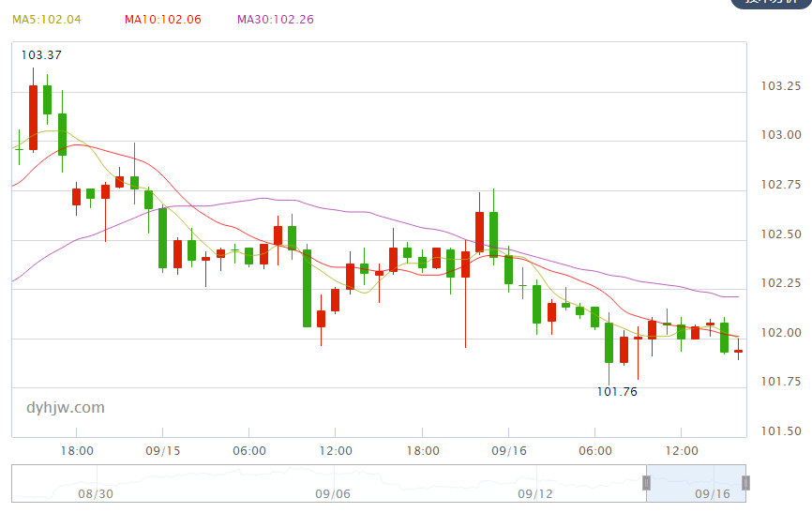The height and width of the screenshot is (513, 812).
Task: Click the right handle of the range slider
Action: [745, 483]
